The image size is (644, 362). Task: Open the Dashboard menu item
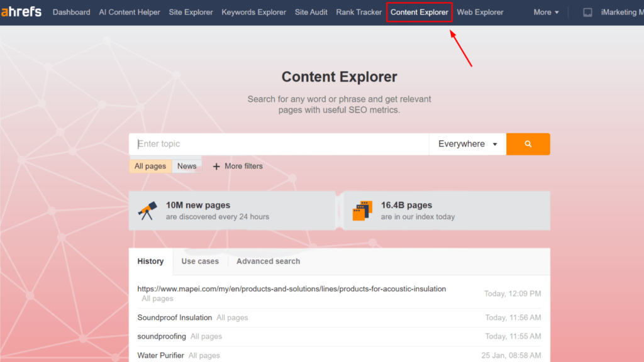pyautogui.click(x=72, y=13)
